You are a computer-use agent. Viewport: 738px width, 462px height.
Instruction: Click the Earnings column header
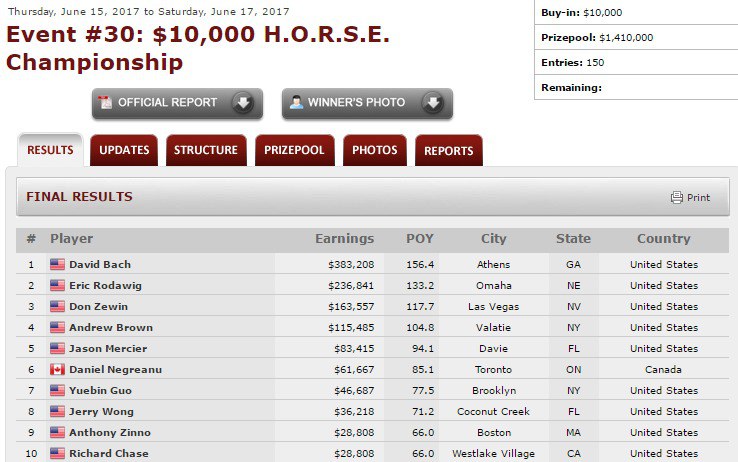click(x=344, y=239)
